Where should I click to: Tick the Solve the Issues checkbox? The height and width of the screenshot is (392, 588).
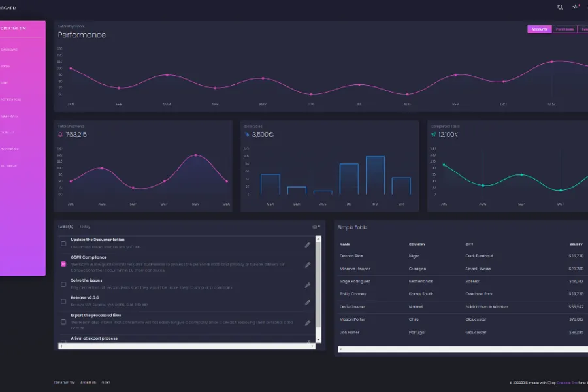pos(63,284)
